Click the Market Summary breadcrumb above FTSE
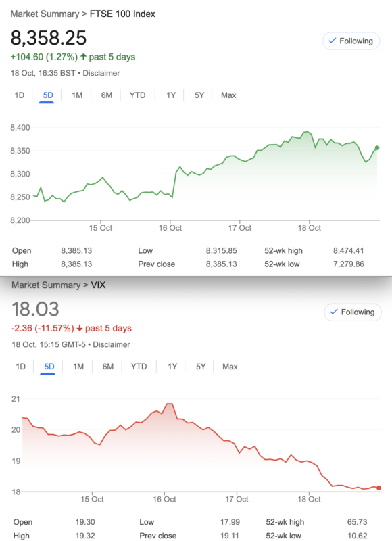 click(x=45, y=14)
